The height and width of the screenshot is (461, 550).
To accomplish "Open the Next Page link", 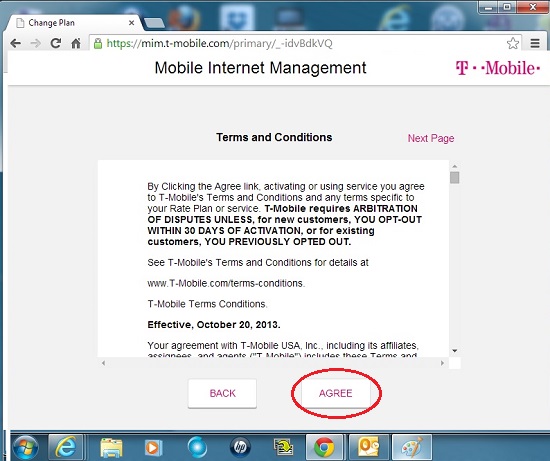I will pyautogui.click(x=431, y=138).
